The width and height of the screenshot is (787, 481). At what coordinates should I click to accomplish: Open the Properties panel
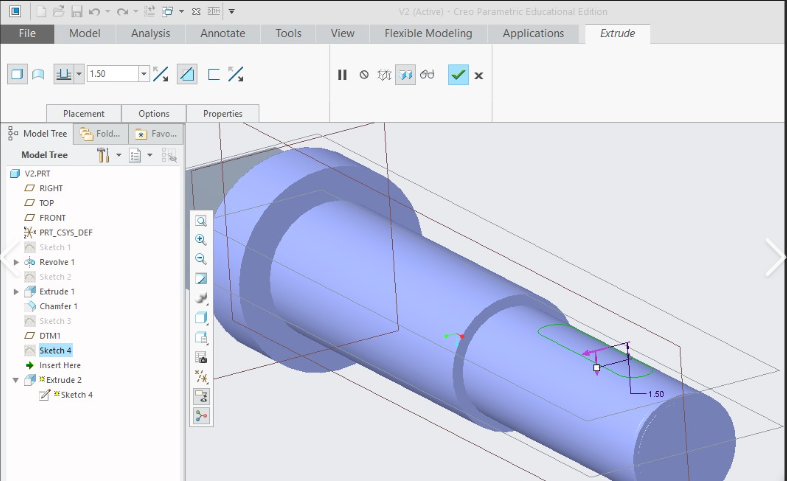pos(223,113)
